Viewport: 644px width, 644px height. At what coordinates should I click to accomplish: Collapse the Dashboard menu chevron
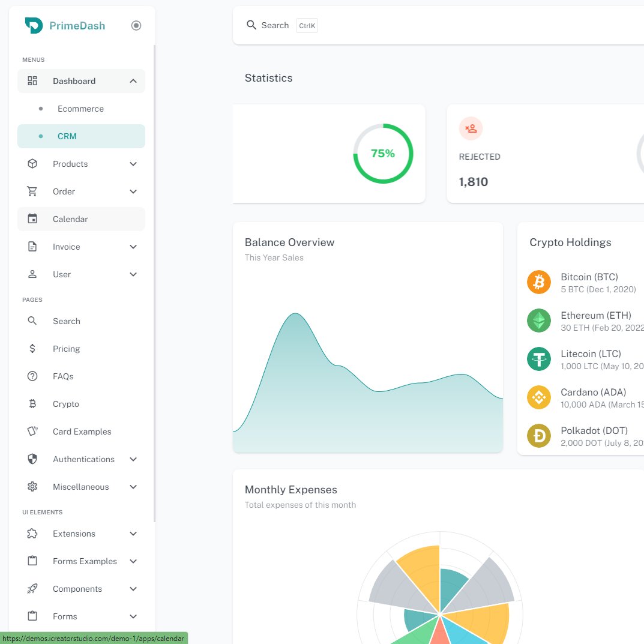[133, 81]
